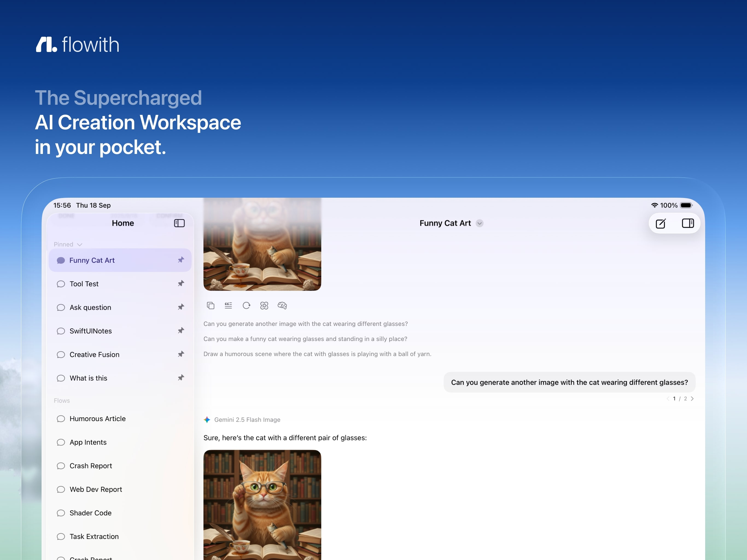This screenshot has height=560, width=747.
Task: Open the Funny Cat Art conversation
Action: pyautogui.click(x=120, y=260)
